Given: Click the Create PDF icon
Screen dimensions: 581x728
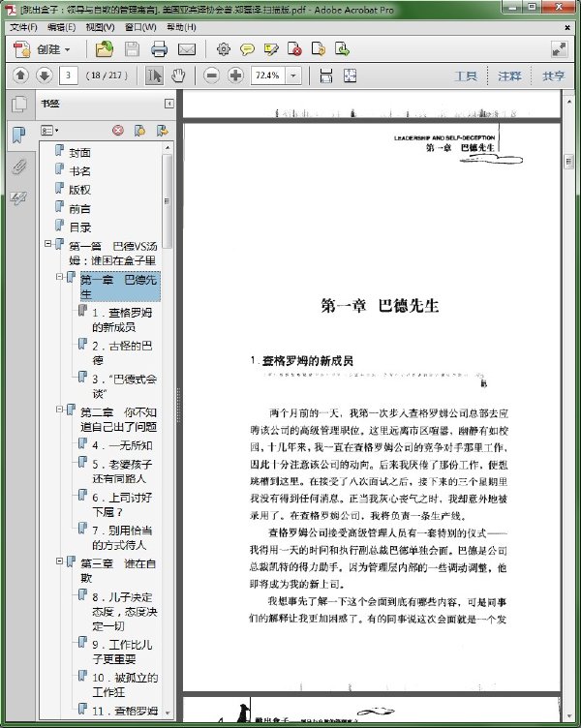Looking at the screenshot, I should pos(21,49).
